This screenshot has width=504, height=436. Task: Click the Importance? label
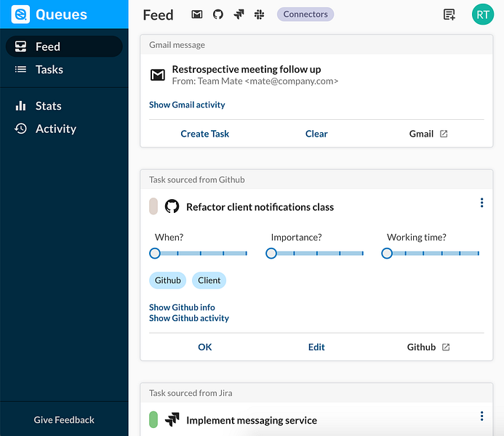(x=296, y=238)
